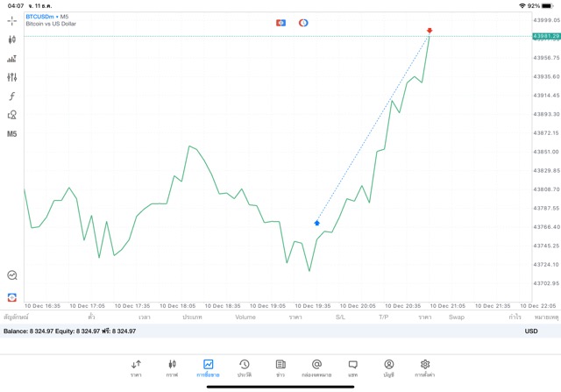Viewport: 561px width, 392px height.
Task: Open the M5 timeframe selector
Action: [x=12, y=134]
